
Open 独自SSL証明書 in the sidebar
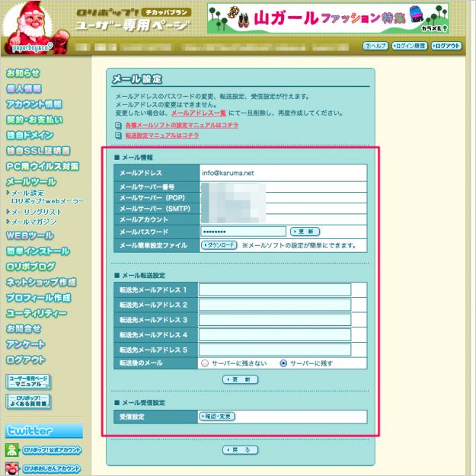[x=38, y=151]
